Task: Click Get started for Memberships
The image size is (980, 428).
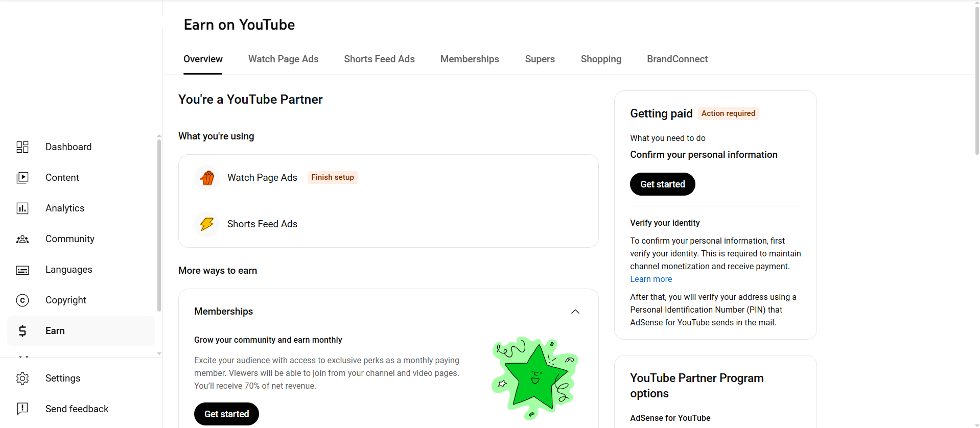Action: pos(226,414)
